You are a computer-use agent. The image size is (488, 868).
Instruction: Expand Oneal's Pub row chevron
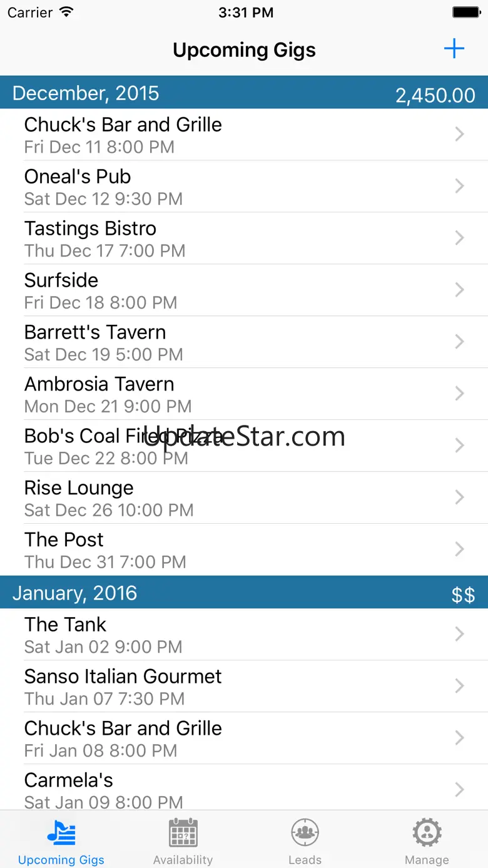[x=459, y=186]
